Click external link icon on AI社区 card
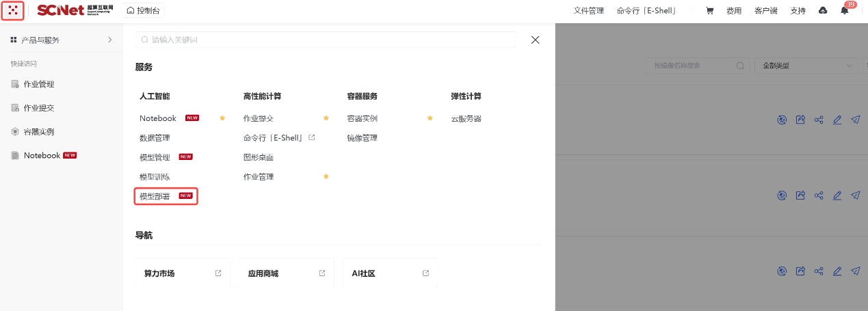The width and height of the screenshot is (868, 311). coord(425,273)
